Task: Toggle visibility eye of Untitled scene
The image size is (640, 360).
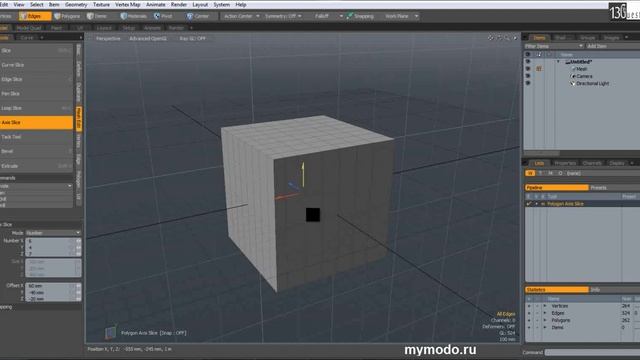Action: coord(528,61)
